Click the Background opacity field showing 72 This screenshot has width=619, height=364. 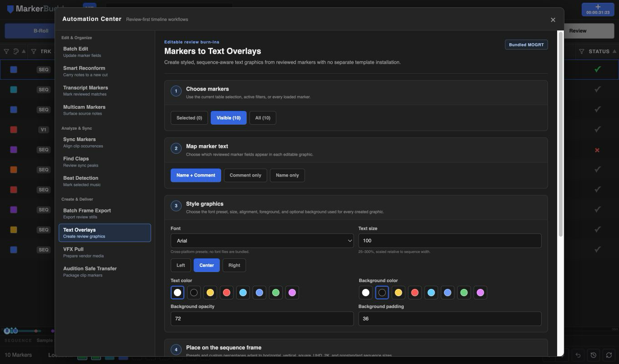coord(262,318)
